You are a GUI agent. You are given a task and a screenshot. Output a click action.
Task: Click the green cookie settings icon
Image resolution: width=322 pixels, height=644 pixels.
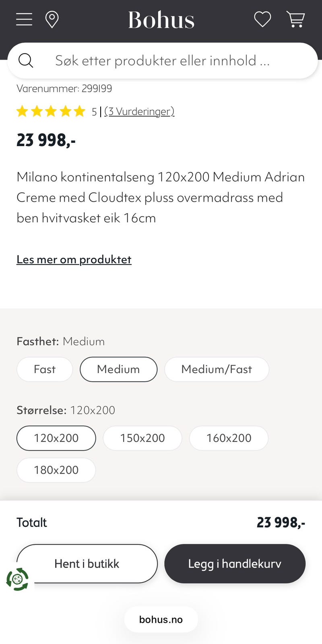17,579
